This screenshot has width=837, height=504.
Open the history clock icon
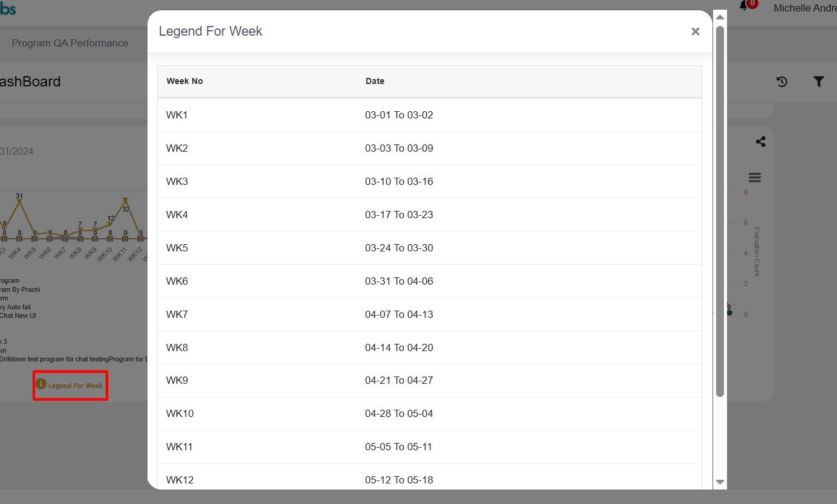tap(782, 82)
